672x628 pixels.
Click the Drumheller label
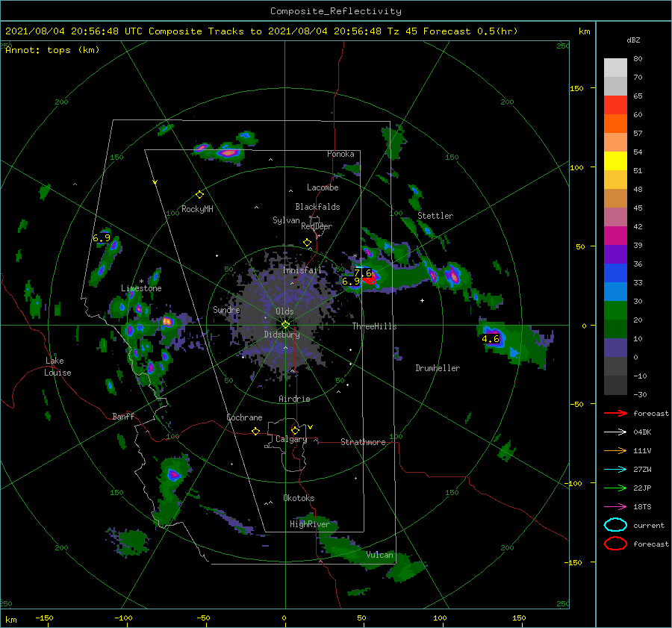click(x=438, y=368)
